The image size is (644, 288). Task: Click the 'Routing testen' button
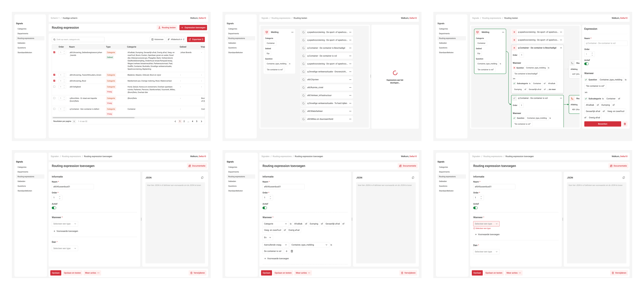(167, 27)
